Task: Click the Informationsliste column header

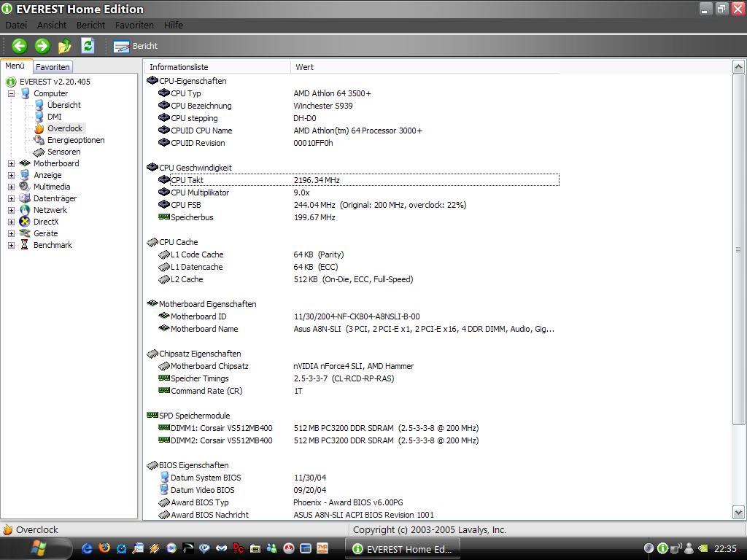Action: point(217,67)
